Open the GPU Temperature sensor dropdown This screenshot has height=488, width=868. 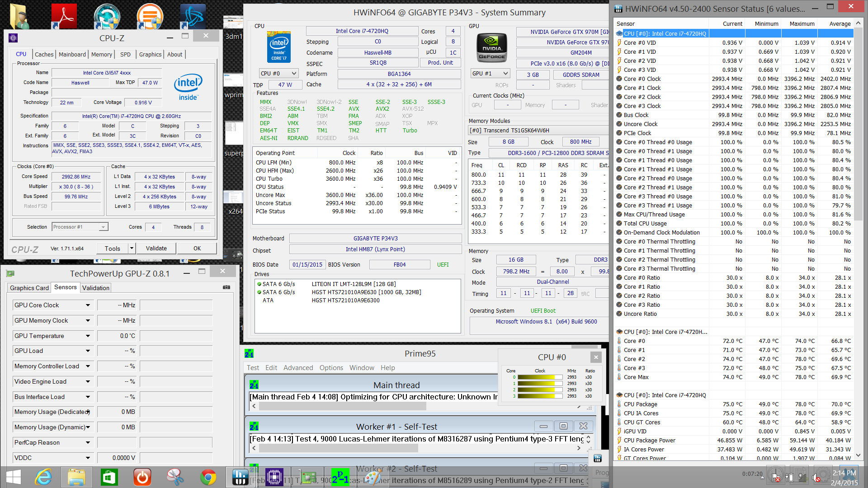pos(88,336)
